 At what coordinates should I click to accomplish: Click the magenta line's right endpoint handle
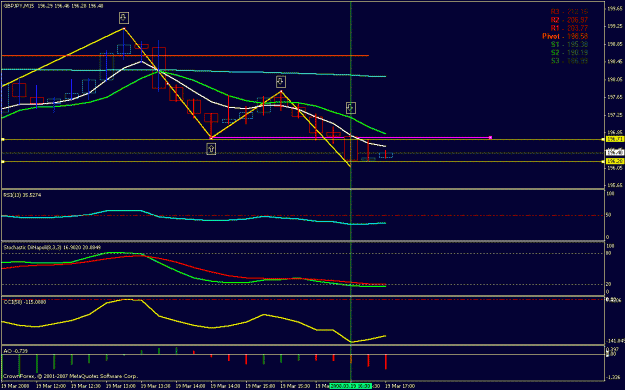pyautogui.click(x=490, y=138)
